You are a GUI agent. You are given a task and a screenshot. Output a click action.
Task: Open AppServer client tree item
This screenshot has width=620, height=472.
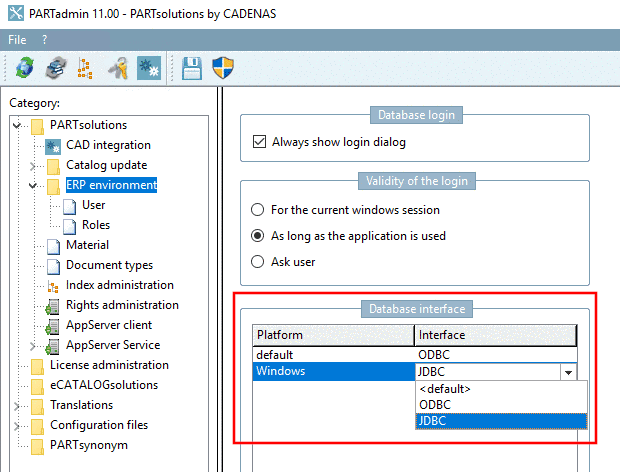tap(109, 325)
